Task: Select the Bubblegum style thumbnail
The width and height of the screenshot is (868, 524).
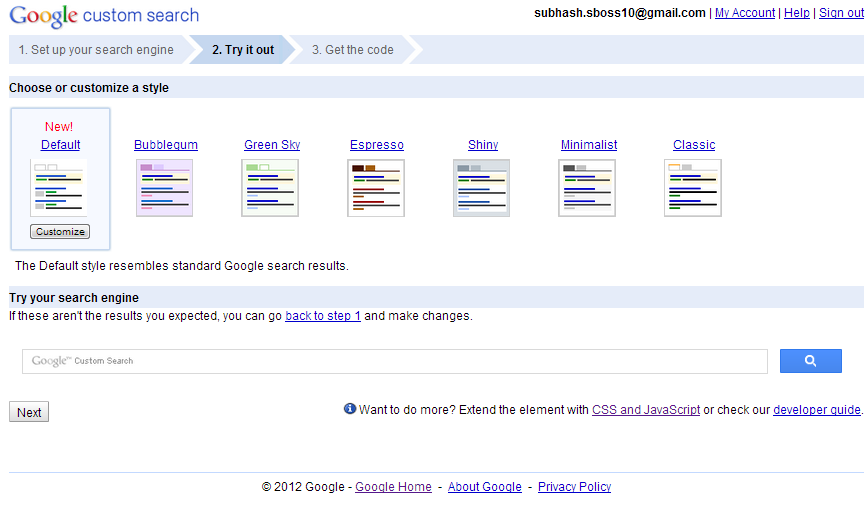Action: tap(164, 188)
